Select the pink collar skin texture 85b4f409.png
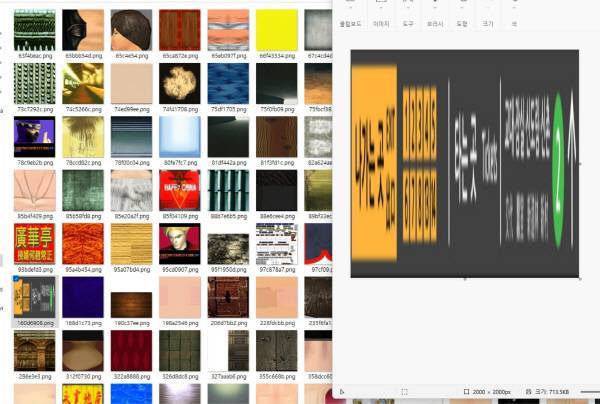The image size is (600, 404). [35, 191]
